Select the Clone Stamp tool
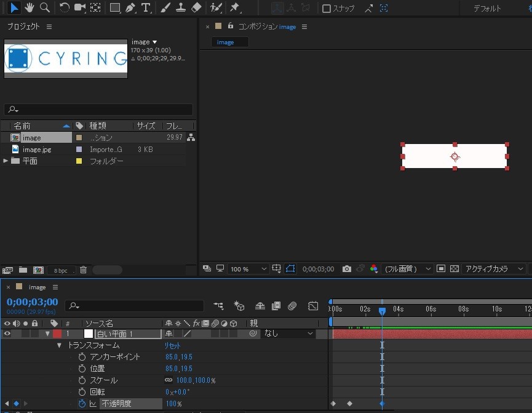 [x=181, y=8]
